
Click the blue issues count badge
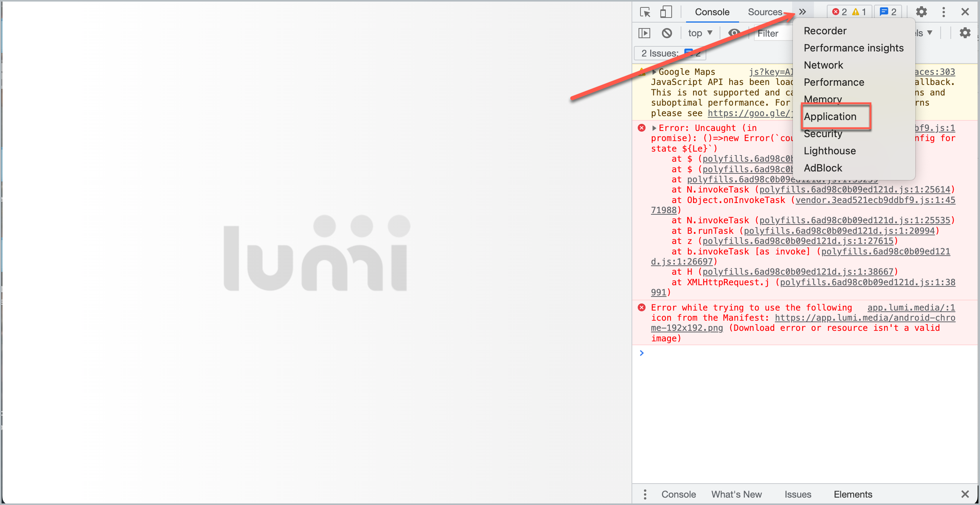click(x=888, y=12)
